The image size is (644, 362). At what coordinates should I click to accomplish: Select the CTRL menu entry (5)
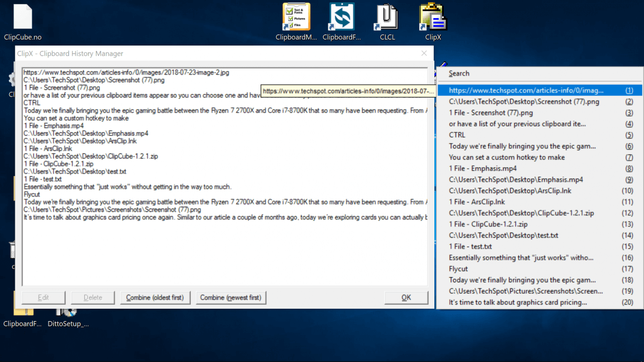[x=540, y=135]
